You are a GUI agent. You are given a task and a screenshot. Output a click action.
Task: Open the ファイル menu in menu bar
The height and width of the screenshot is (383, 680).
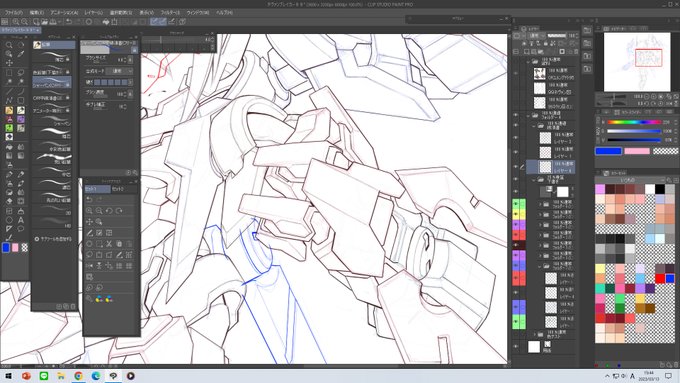(x=14, y=13)
